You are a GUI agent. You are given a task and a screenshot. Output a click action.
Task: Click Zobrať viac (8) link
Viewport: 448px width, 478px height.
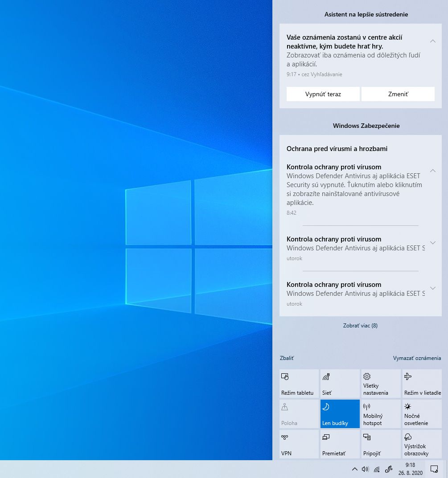click(360, 326)
